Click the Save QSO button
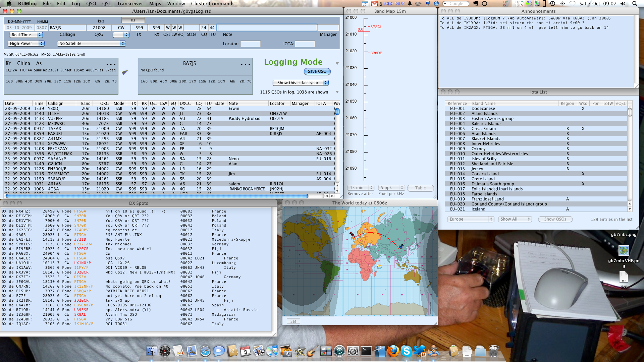644x362 pixels. [x=317, y=71]
